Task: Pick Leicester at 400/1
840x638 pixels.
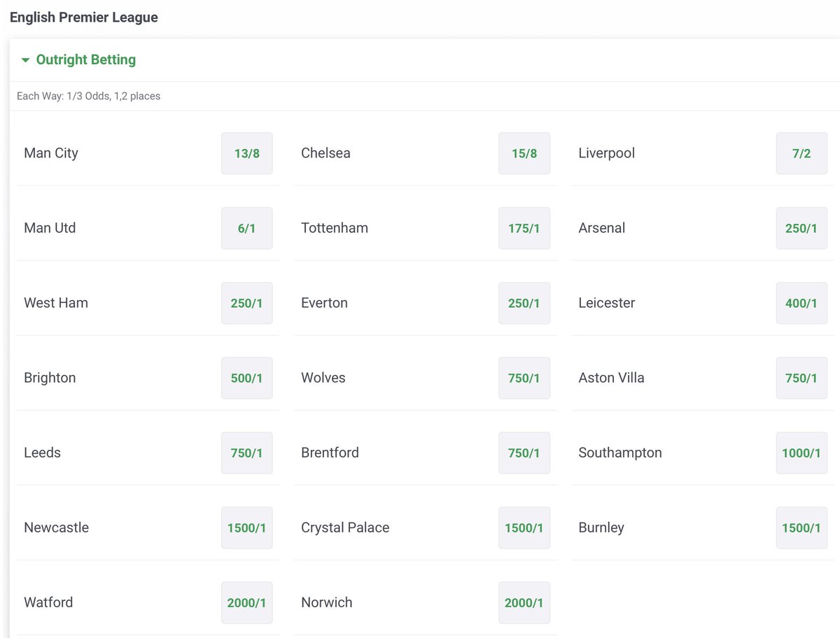Action: [x=801, y=303]
